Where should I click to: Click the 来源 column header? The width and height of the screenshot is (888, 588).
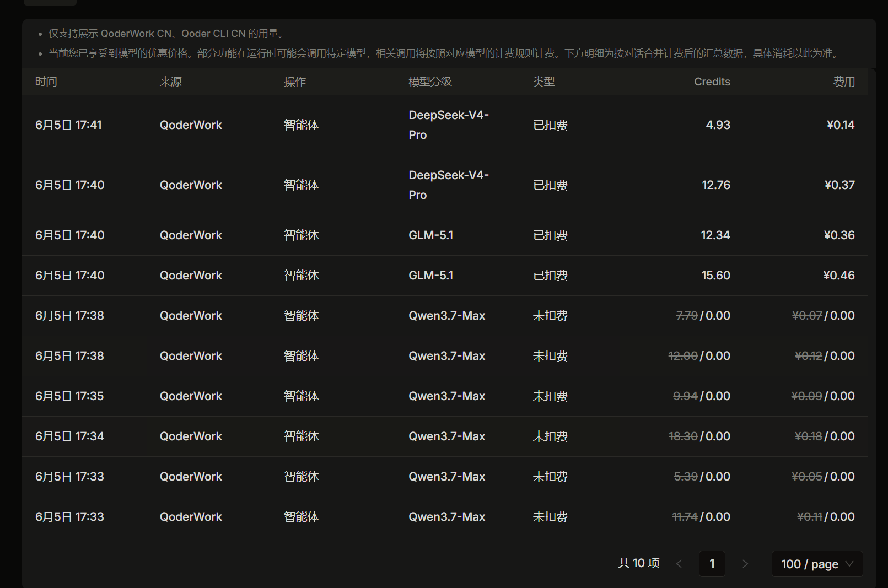point(171,82)
